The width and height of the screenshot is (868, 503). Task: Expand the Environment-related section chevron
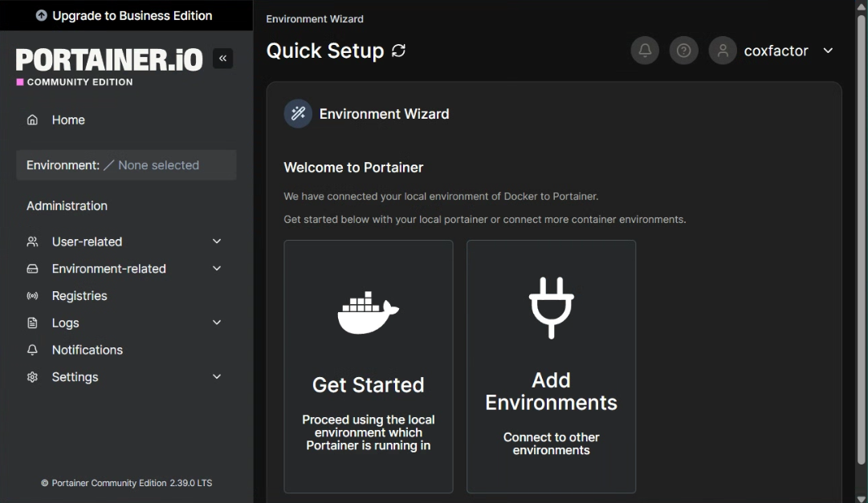(x=217, y=269)
